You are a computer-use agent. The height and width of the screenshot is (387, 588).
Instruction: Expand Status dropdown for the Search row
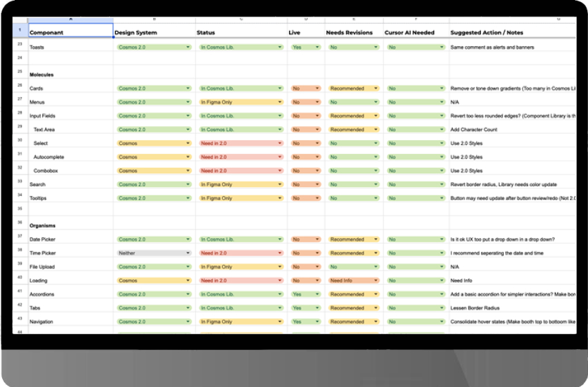click(x=280, y=184)
